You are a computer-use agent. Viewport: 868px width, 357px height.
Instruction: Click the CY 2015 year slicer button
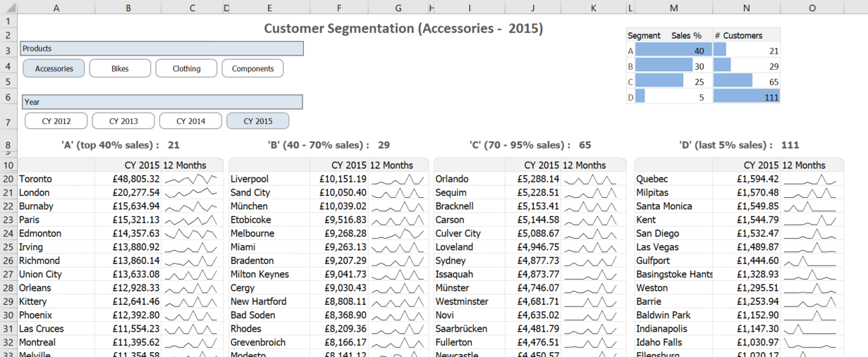pyautogui.click(x=257, y=121)
